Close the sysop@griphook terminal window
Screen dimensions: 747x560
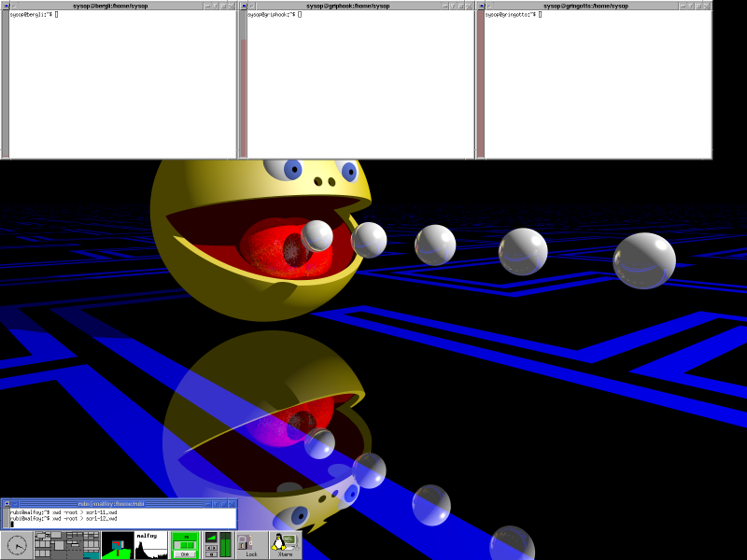click(x=469, y=6)
